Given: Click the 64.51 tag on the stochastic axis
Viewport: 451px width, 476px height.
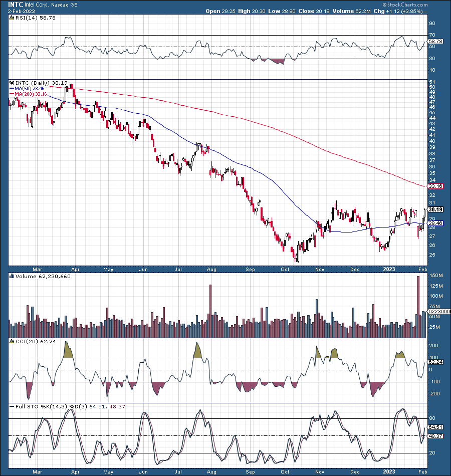Looking at the screenshot, I should (x=435, y=427).
